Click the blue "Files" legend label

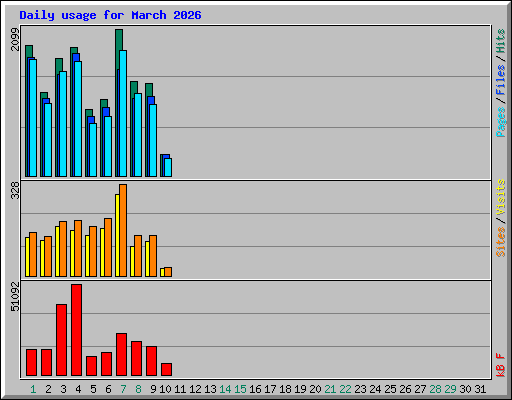501,80
